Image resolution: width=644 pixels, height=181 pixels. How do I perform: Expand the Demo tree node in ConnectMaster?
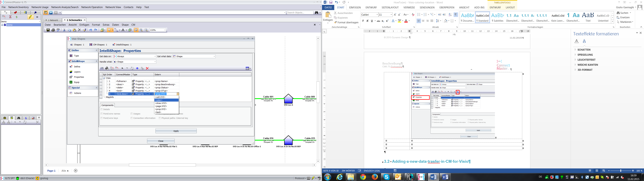point(2,25)
